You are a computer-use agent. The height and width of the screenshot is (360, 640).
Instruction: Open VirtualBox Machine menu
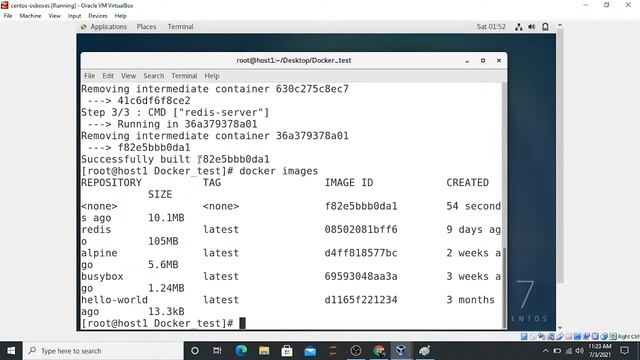30,16
